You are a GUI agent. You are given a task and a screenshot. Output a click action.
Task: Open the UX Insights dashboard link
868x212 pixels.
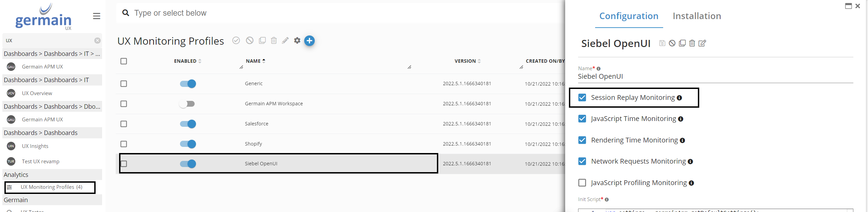pyautogui.click(x=35, y=146)
